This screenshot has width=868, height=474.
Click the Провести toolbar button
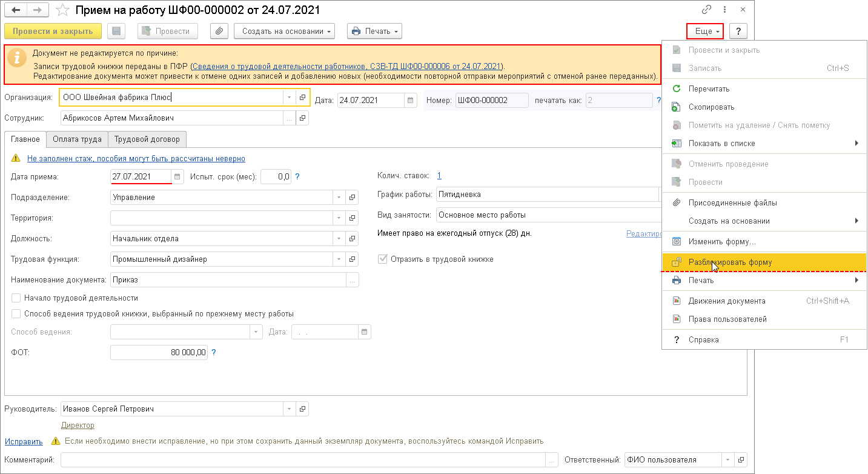[x=168, y=31]
